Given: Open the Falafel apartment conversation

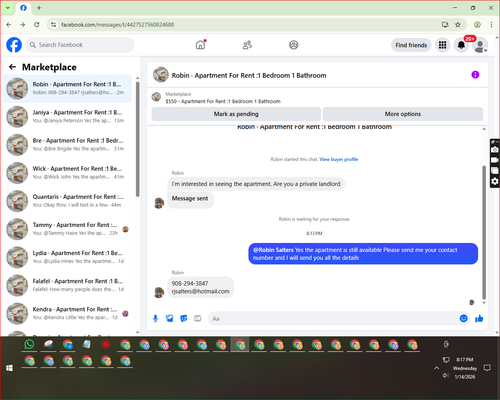Looking at the screenshot, I should (x=68, y=285).
